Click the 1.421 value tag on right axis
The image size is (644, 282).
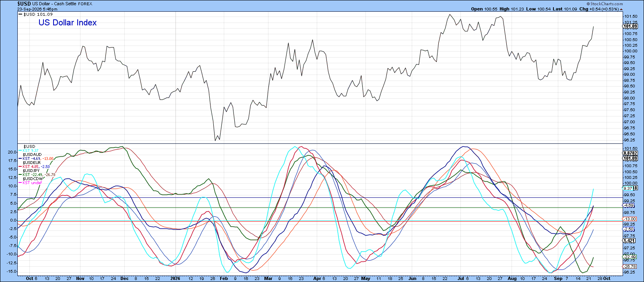[x=629, y=241]
